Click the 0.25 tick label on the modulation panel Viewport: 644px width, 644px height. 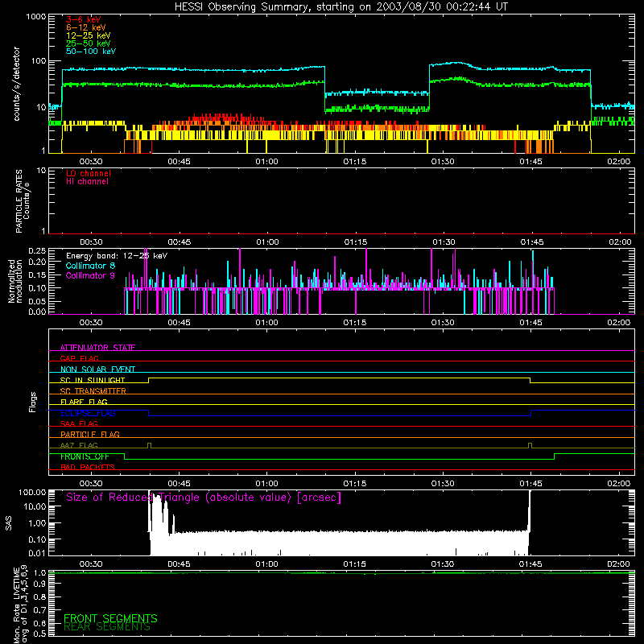(x=37, y=250)
